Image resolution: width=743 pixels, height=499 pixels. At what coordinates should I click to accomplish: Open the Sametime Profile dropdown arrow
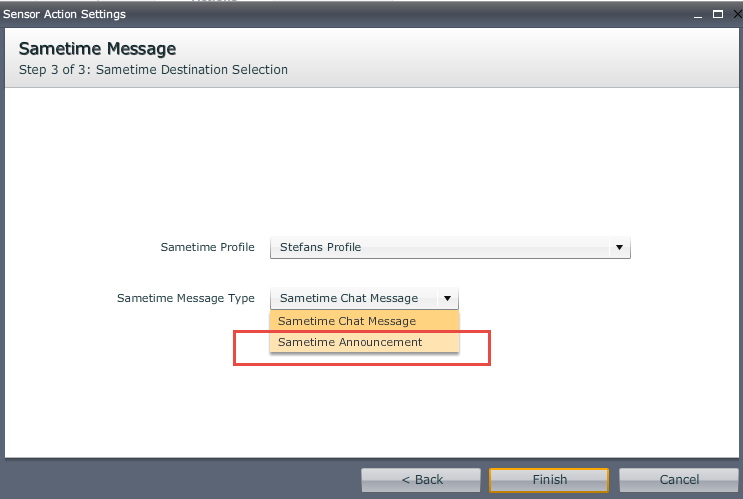[619, 247]
